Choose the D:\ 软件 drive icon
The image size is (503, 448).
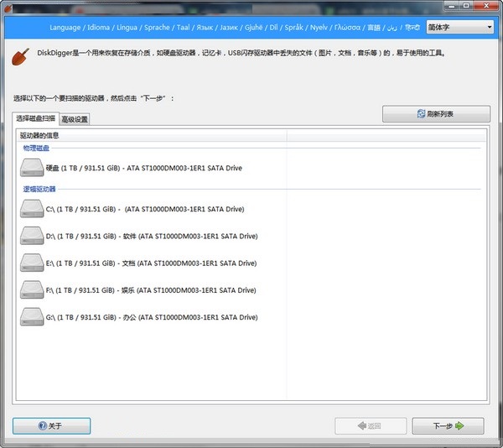pos(32,236)
